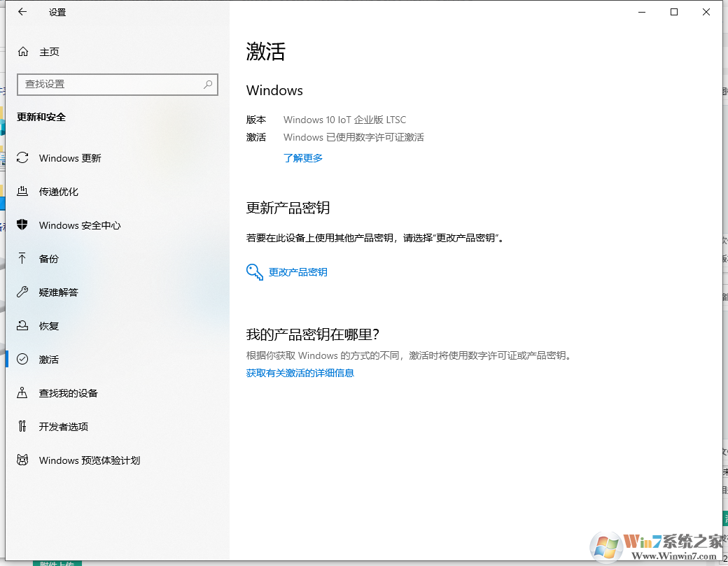Viewport: 728px width, 566px height.
Task: Click the 备份 upload arrow icon
Action: click(x=22, y=258)
